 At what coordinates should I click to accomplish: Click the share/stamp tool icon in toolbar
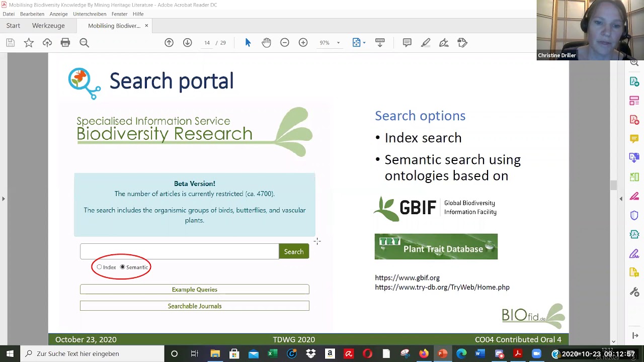(462, 43)
